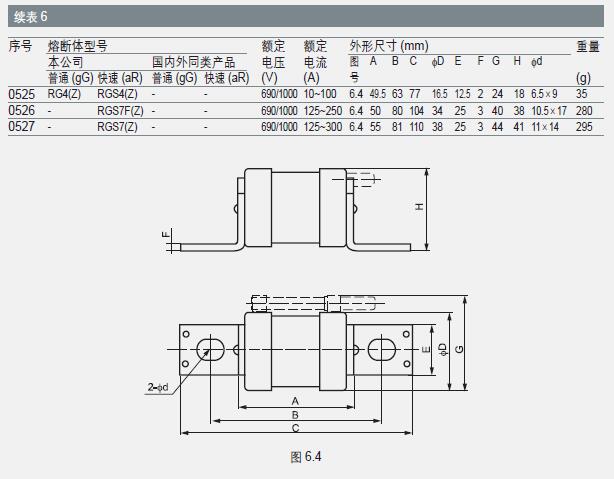
Task: Click the G dimension label in top view
Action: click(459, 348)
